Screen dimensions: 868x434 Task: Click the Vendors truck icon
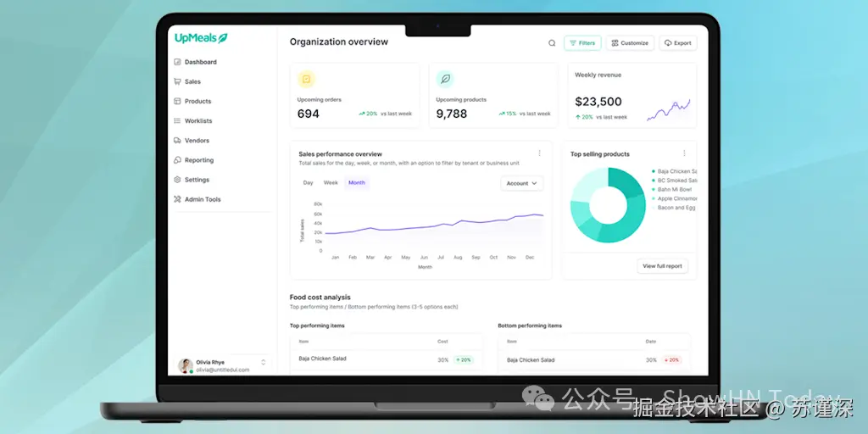pos(177,141)
